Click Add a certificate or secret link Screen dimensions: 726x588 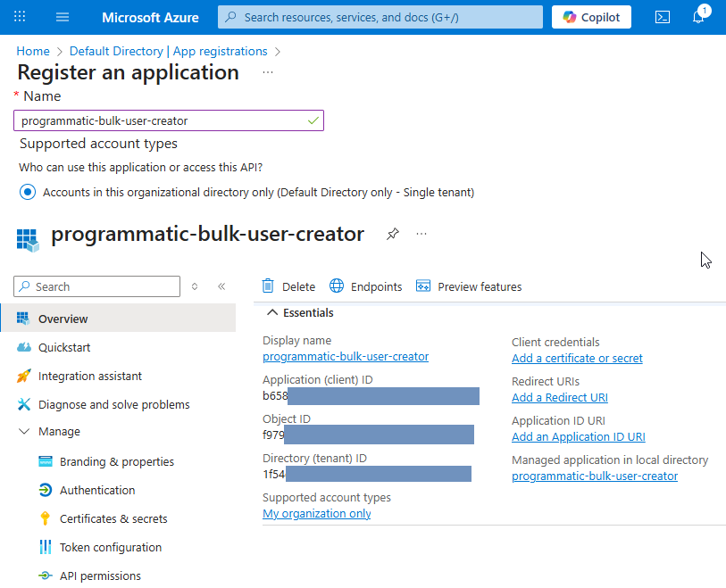pyautogui.click(x=577, y=358)
